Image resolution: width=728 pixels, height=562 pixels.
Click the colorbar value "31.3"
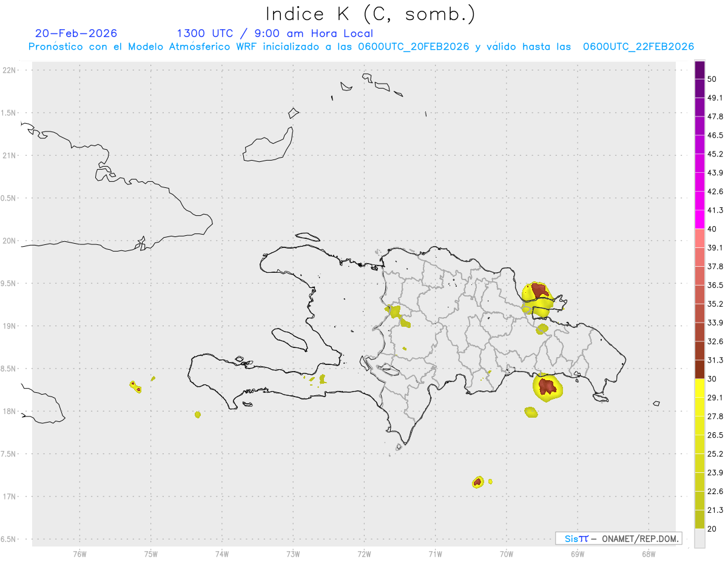715,360
